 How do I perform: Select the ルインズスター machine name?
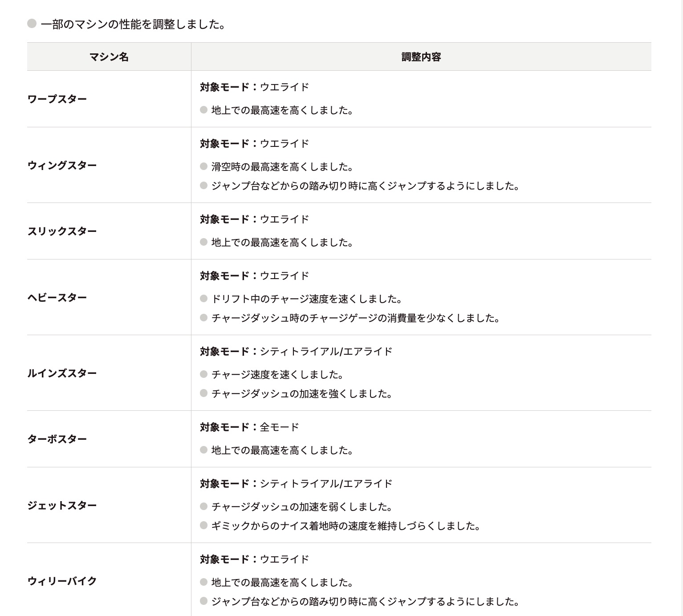[62, 373]
